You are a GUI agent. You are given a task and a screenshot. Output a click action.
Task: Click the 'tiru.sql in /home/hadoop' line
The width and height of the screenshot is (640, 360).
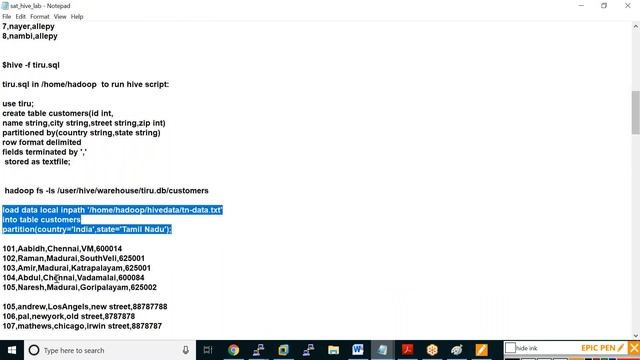[86, 84]
